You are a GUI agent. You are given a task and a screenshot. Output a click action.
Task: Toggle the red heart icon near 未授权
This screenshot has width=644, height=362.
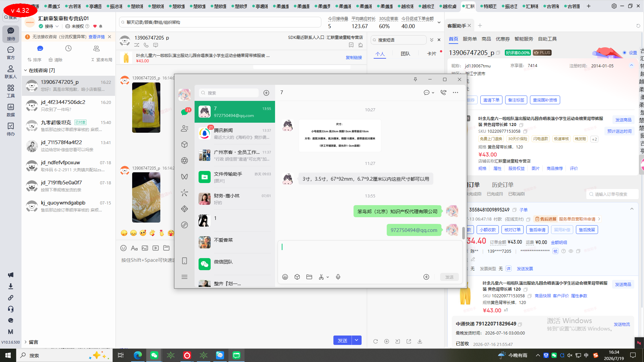pos(95,26)
